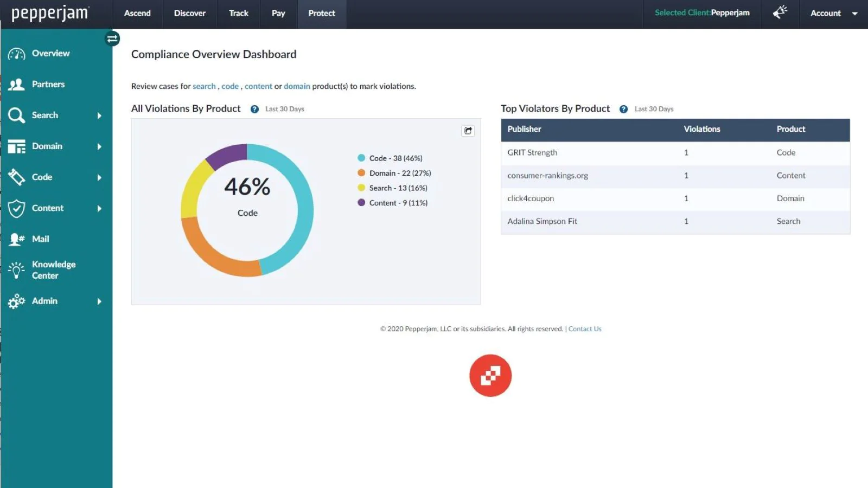The width and height of the screenshot is (868, 488).
Task: Expand the Domain submenu arrow
Action: point(99,146)
